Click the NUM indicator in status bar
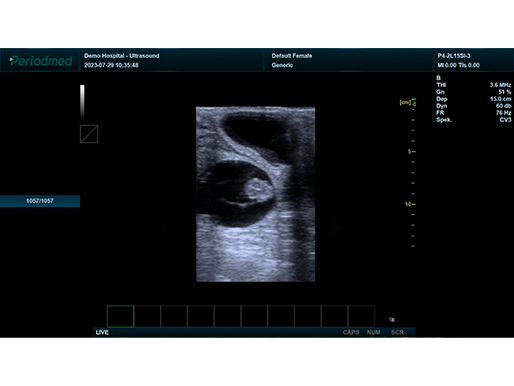This screenshot has width=514, height=386. 373,332
